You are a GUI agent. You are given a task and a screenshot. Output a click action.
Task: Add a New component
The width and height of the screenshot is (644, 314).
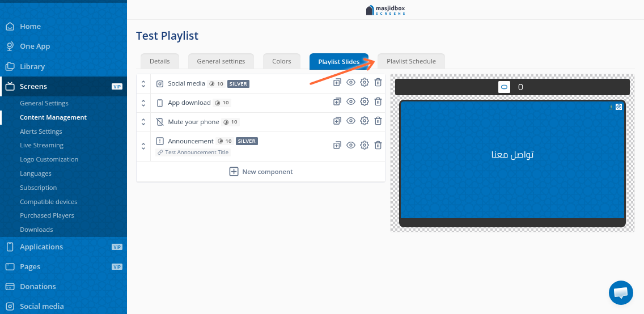(261, 172)
